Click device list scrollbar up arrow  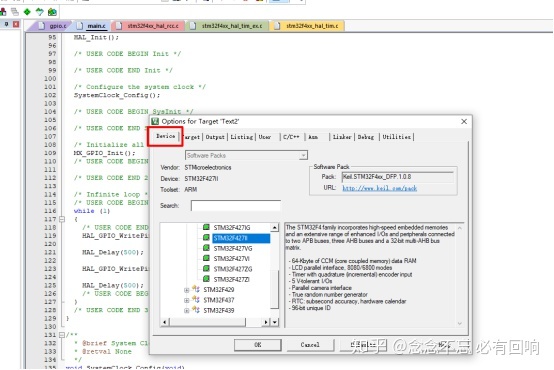coord(275,227)
